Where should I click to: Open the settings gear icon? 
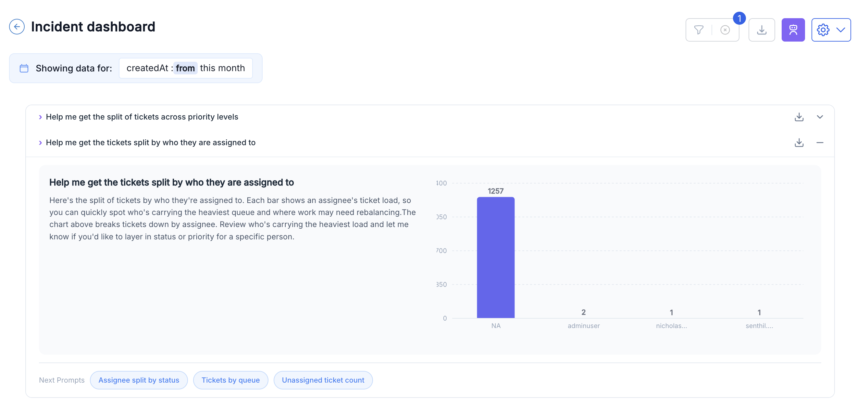[x=823, y=30]
